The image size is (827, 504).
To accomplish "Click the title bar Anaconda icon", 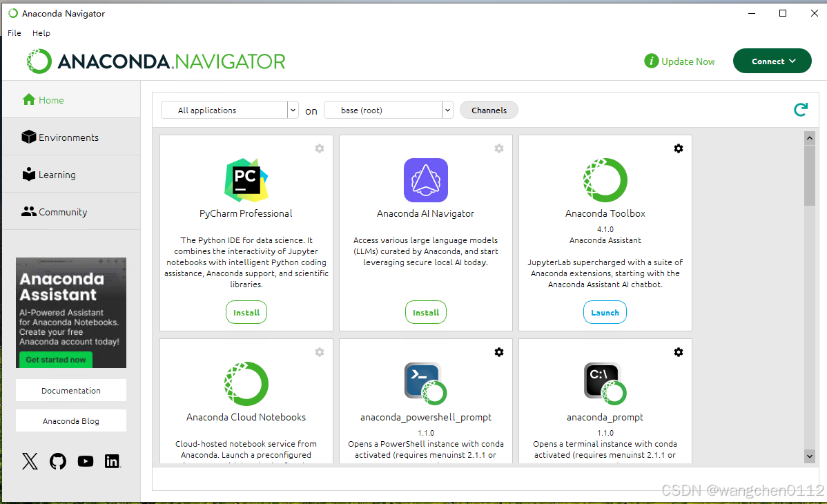I will click(x=13, y=13).
